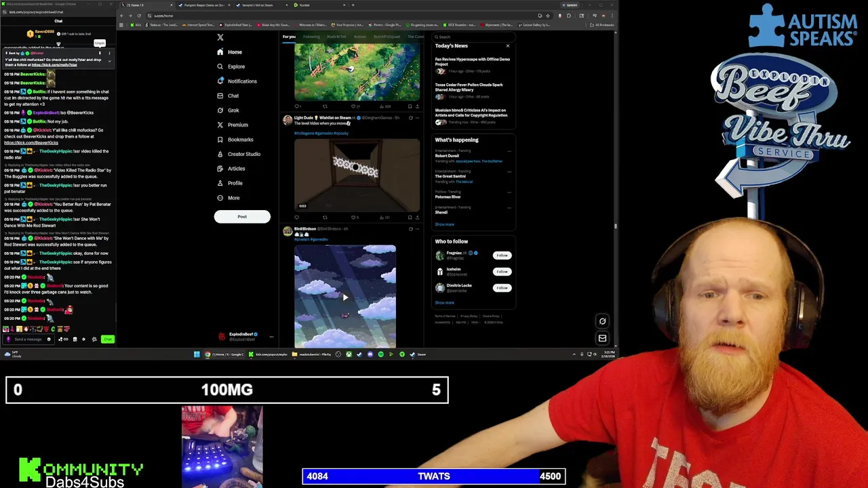Screen dimensions: 868x488
Task: Open Grok in X sidebar
Action: tap(228, 110)
